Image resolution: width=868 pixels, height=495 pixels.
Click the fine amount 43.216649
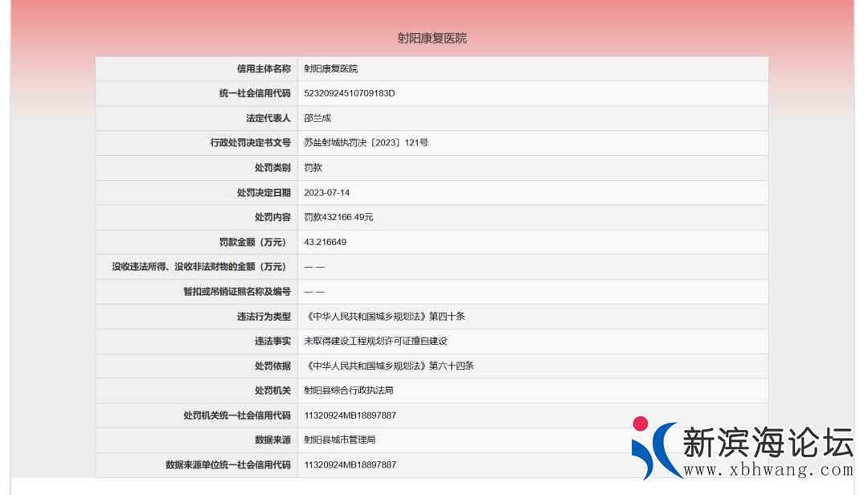point(325,242)
